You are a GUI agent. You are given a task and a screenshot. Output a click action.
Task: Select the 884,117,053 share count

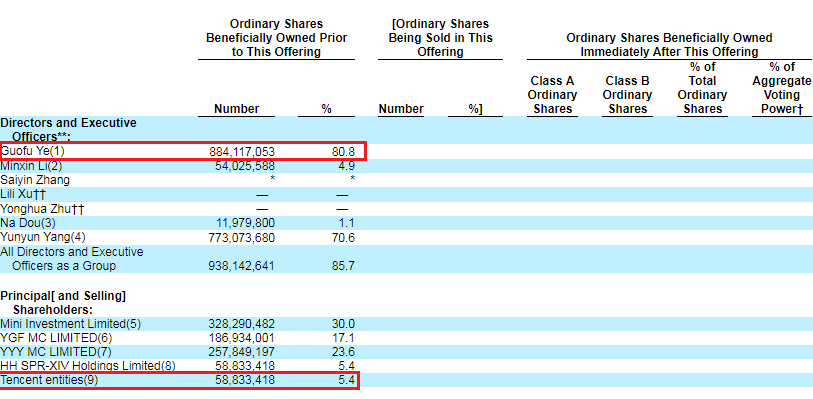tap(242, 152)
